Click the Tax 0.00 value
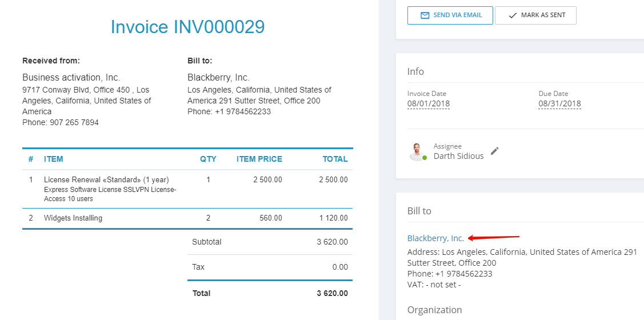The height and width of the screenshot is (320, 644). pyautogui.click(x=340, y=267)
